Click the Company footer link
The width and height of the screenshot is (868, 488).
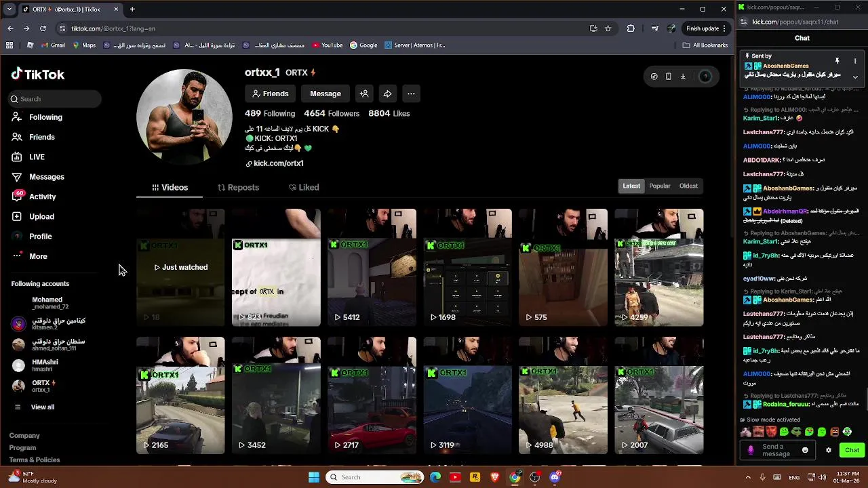[x=24, y=436]
